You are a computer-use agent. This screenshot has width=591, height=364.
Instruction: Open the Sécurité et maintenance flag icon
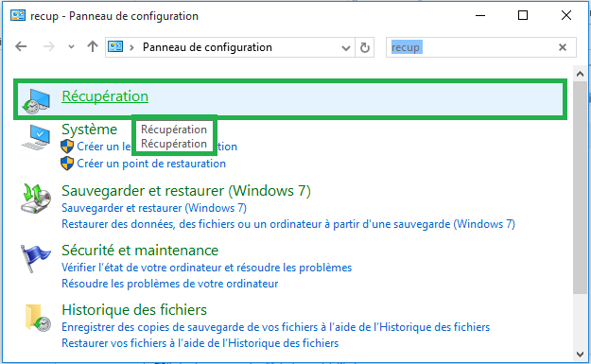point(35,258)
